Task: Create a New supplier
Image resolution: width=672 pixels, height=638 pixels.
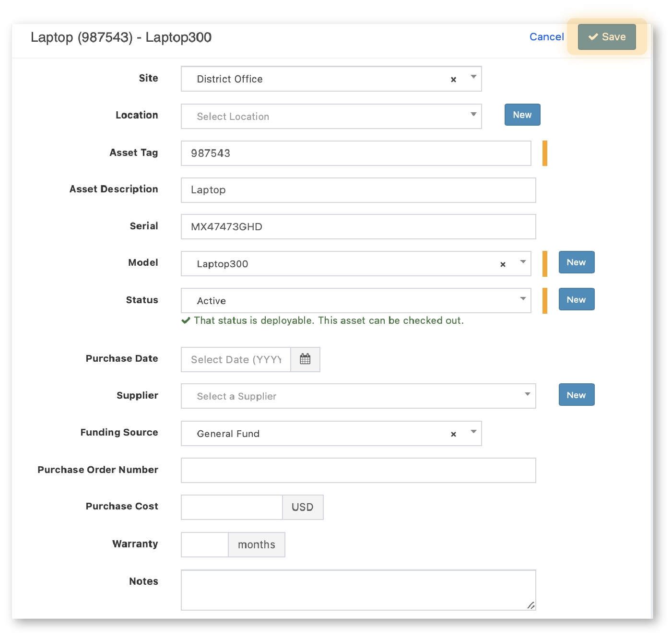Action: pyautogui.click(x=577, y=395)
